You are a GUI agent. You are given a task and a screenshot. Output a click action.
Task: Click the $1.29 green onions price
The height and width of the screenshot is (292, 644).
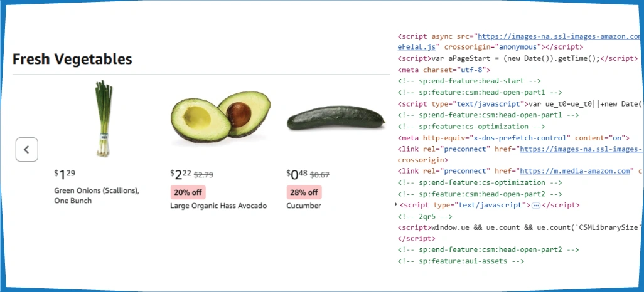(x=65, y=174)
